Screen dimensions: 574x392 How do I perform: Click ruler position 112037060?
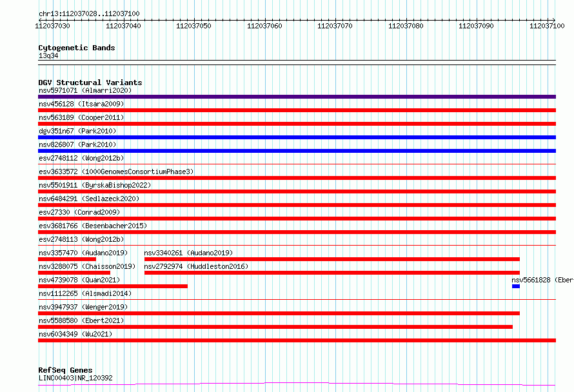coord(264,26)
